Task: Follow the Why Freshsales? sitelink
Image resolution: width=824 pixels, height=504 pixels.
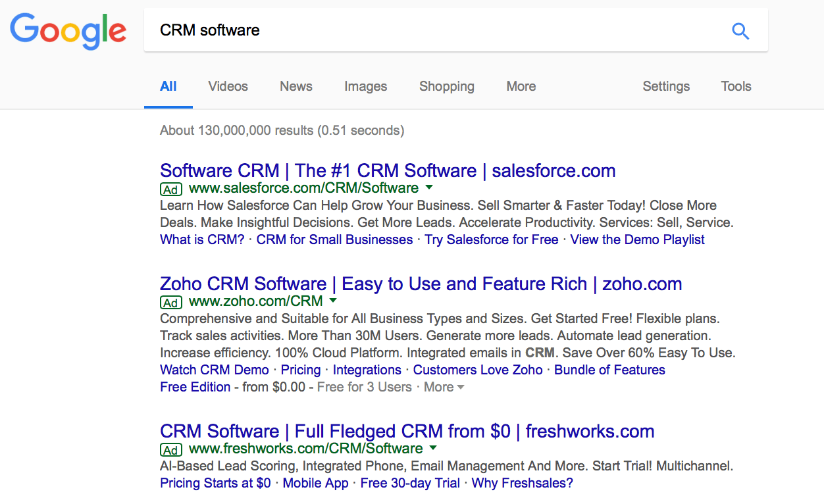Action: 522,483
